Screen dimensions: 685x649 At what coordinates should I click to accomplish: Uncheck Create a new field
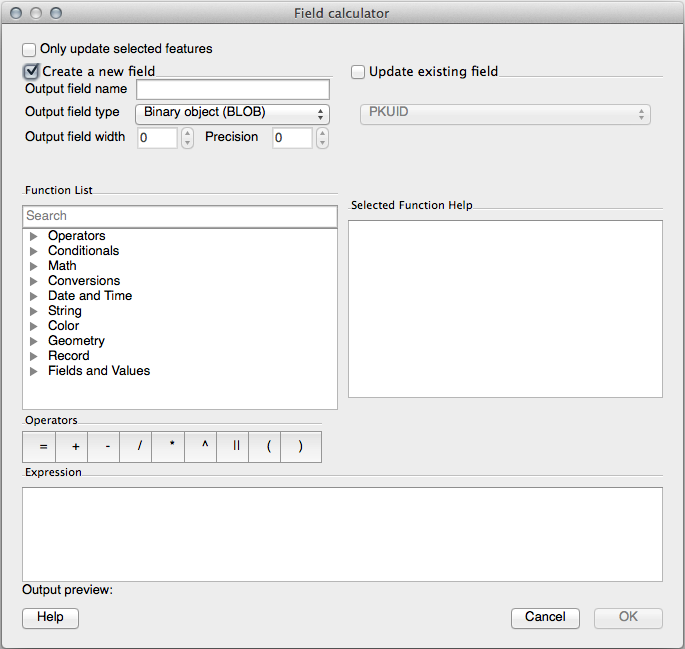pos(31,71)
